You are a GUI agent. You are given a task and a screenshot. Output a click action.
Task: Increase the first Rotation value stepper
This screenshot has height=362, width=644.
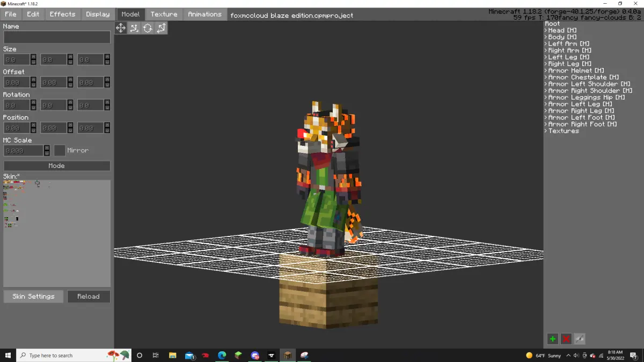click(33, 102)
